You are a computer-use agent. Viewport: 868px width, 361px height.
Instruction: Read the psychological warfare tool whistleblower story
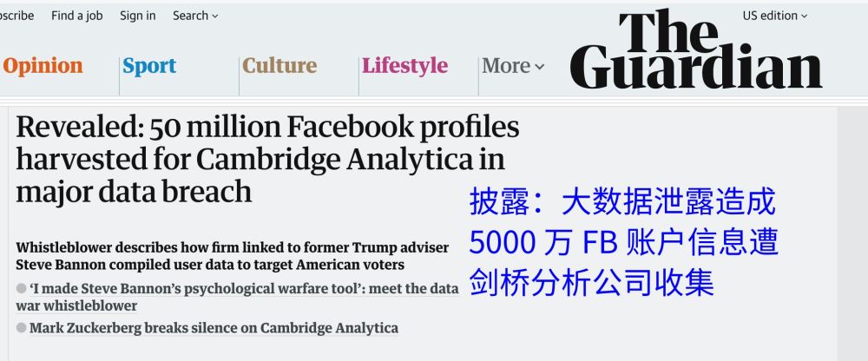pos(243,297)
